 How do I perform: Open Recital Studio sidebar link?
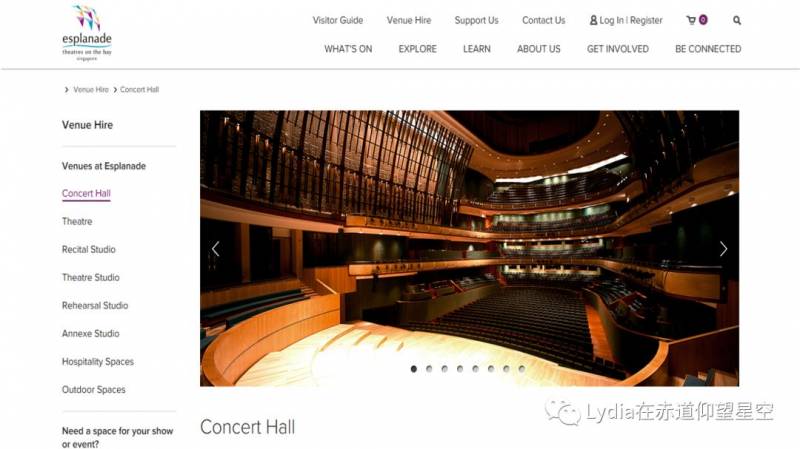point(89,250)
